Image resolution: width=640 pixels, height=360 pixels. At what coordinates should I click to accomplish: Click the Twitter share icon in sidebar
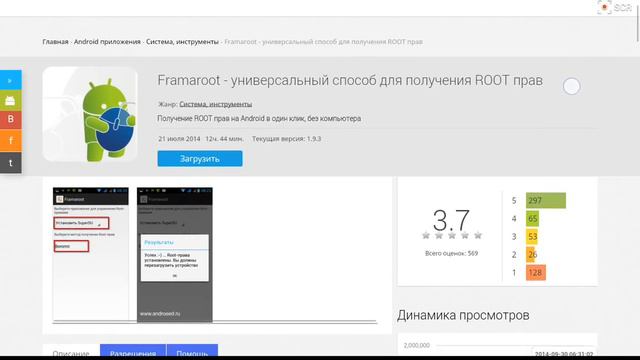11,80
